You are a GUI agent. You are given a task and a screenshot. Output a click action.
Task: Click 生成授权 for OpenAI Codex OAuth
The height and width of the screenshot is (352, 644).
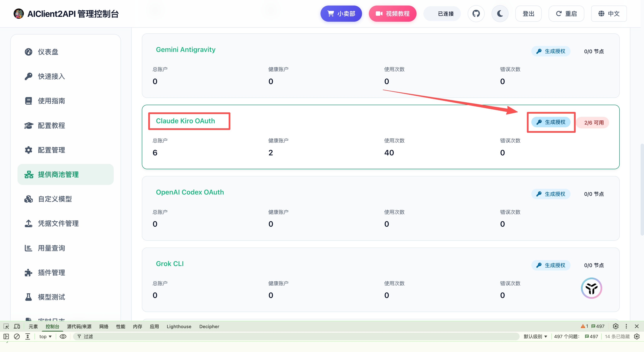click(551, 194)
